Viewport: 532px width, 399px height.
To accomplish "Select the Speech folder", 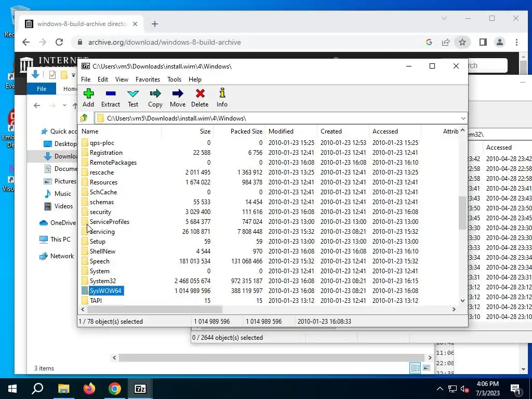I will pos(99,261).
